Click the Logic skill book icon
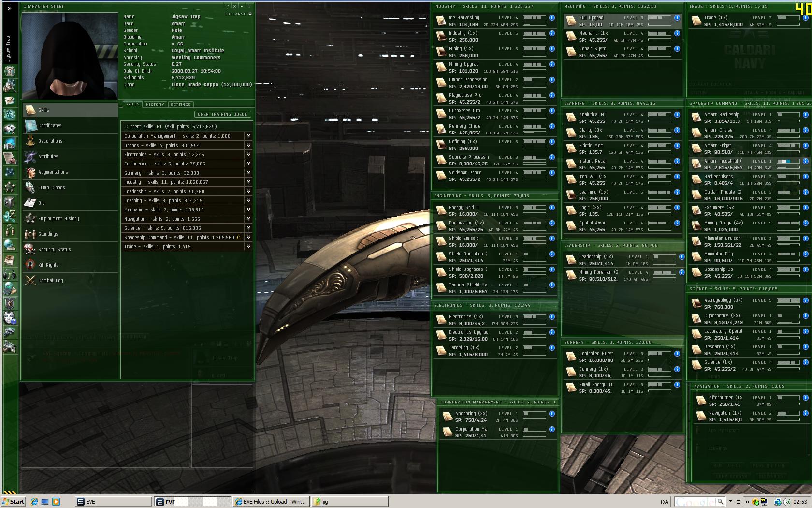The height and width of the screenshot is (508, 812). 571,210
